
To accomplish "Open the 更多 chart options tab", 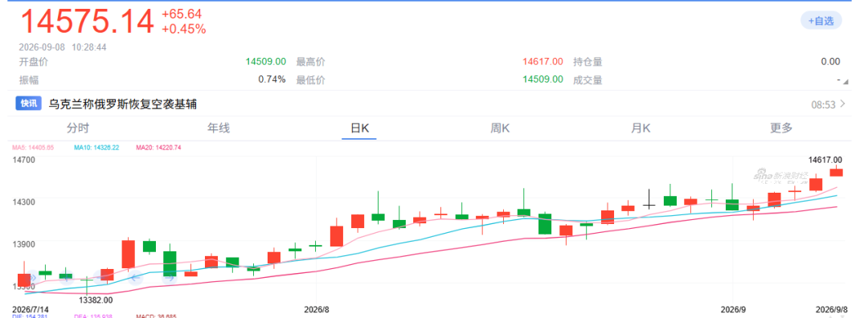I will click(x=781, y=128).
